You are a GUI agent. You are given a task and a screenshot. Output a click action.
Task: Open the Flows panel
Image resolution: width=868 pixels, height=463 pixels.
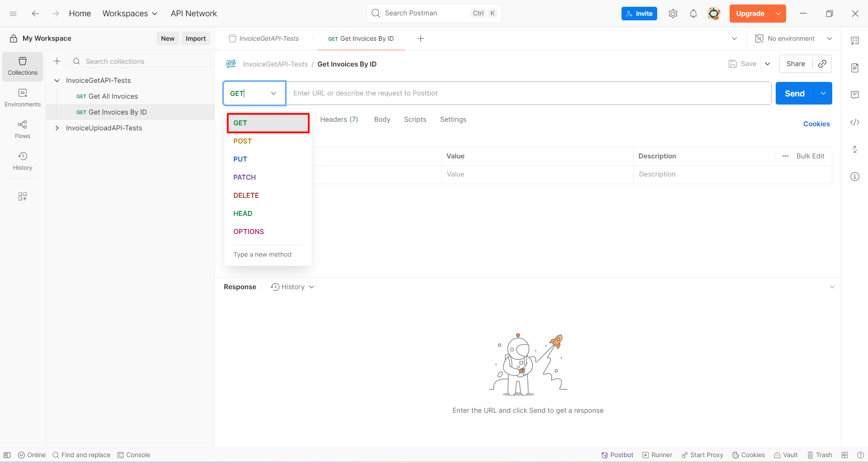(22, 129)
